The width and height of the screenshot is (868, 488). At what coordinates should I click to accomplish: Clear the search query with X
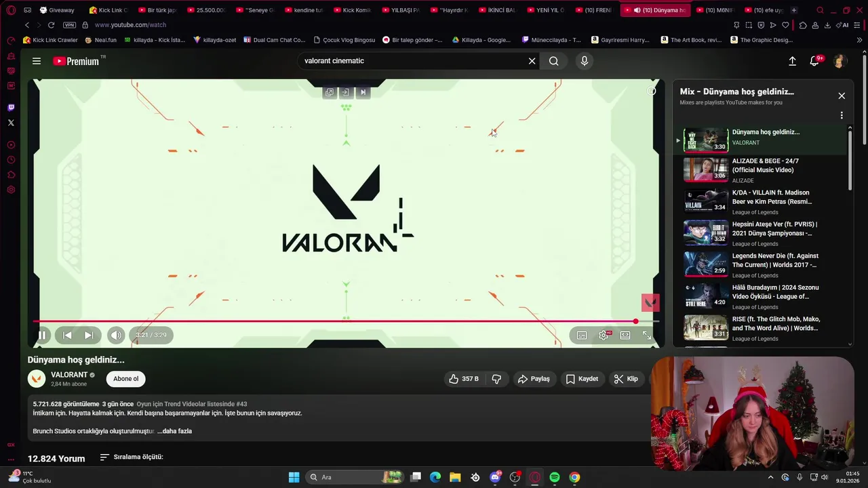coord(532,61)
